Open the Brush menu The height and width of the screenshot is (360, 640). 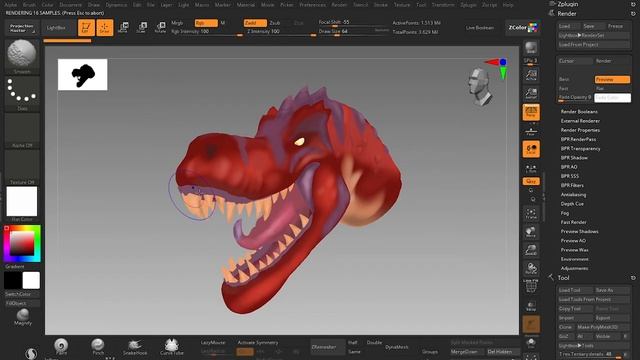29,5
